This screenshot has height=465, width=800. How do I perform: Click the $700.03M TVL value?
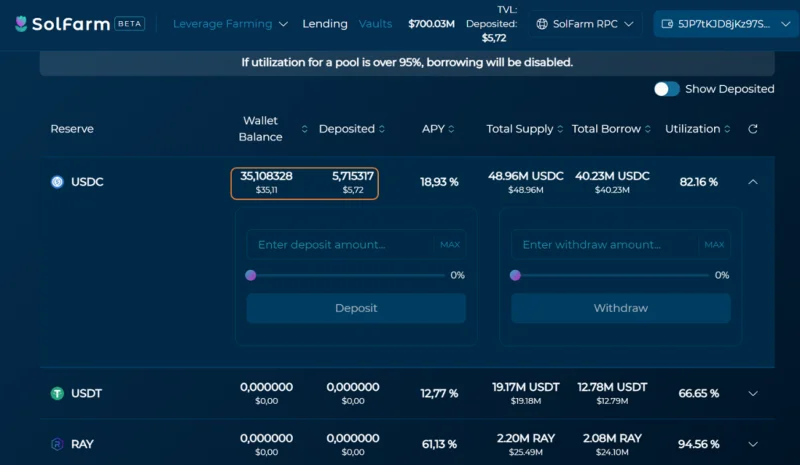431,24
